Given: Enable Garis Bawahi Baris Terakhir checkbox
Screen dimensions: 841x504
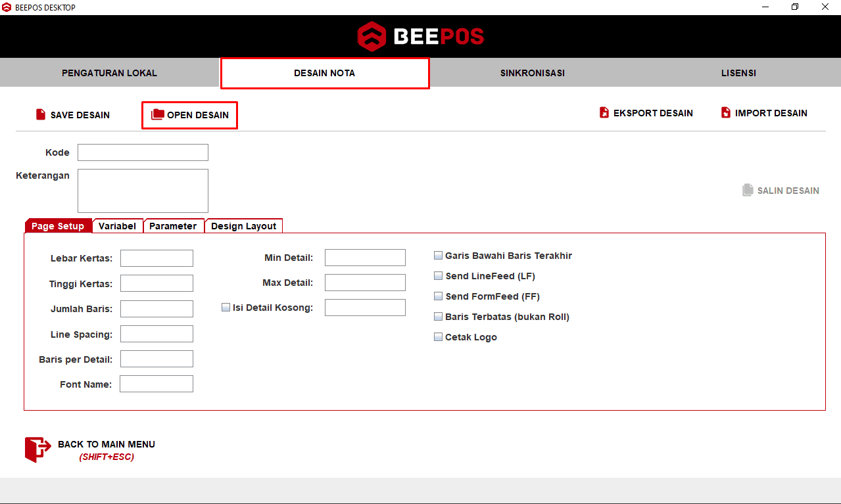Looking at the screenshot, I should click(x=439, y=256).
